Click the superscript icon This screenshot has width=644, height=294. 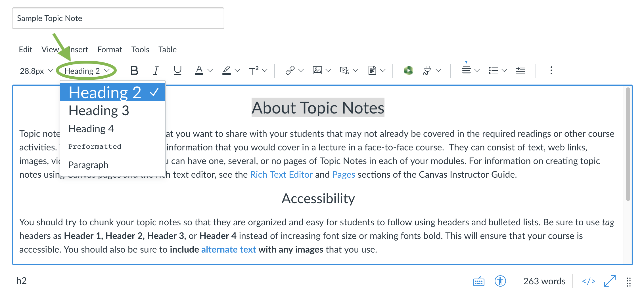254,70
